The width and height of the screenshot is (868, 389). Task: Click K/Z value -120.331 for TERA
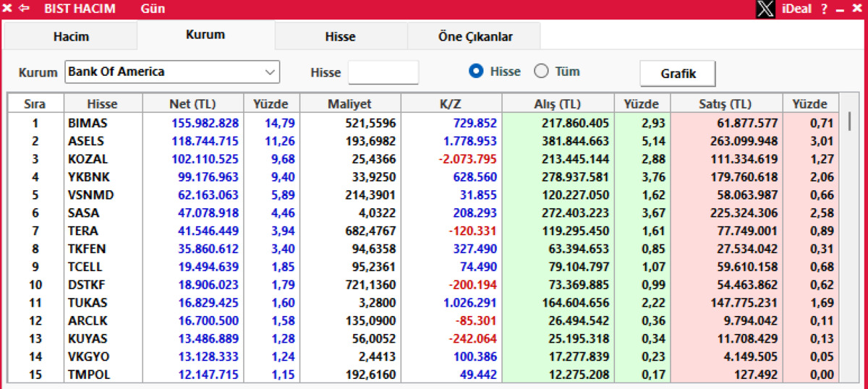pyautogui.click(x=474, y=231)
